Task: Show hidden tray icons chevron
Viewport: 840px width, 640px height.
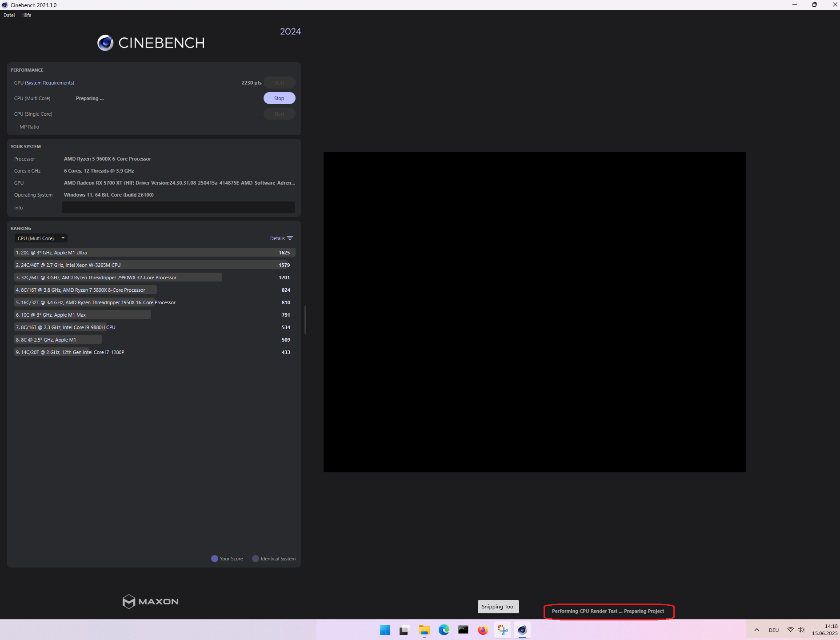Action: [757, 630]
